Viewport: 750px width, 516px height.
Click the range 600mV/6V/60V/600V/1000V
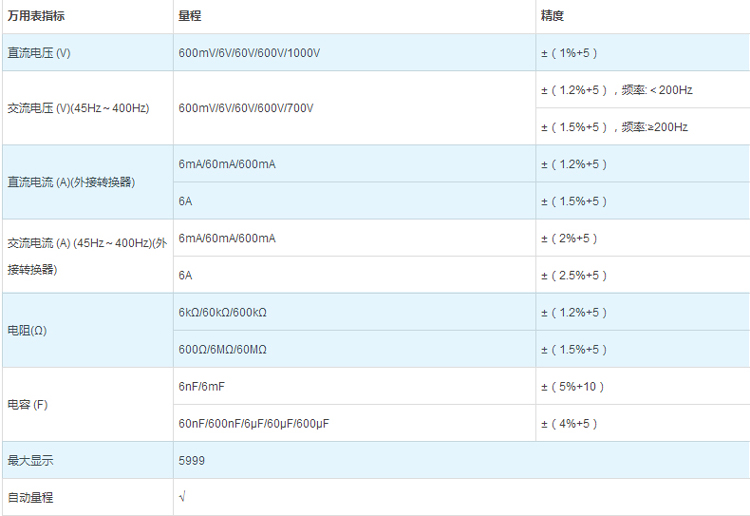click(x=249, y=53)
